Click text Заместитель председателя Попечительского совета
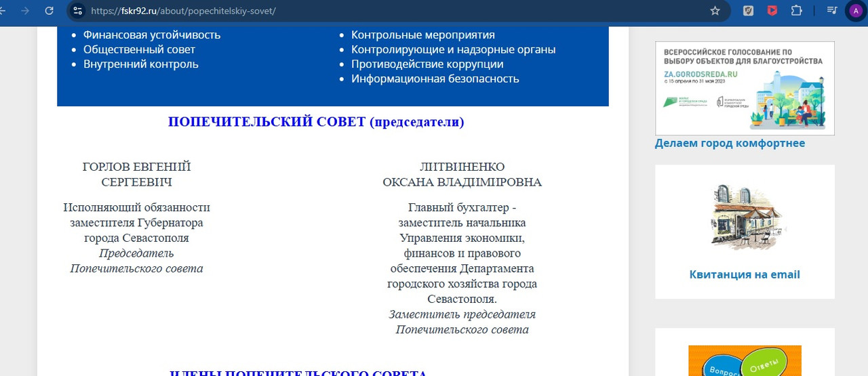The image size is (868, 376). (x=462, y=322)
